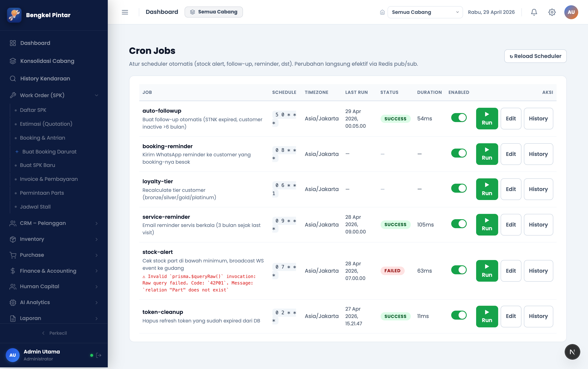Run the booking-reminder job

pyautogui.click(x=487, y=154)
